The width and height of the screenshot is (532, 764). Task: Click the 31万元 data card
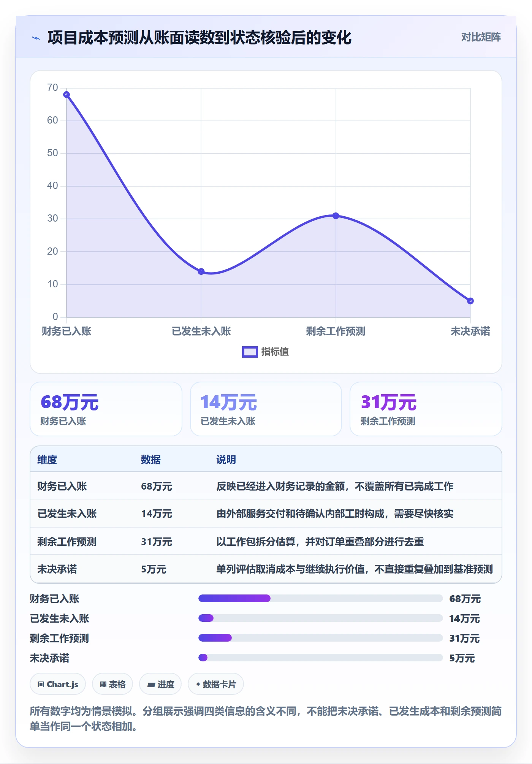[426, 409]
